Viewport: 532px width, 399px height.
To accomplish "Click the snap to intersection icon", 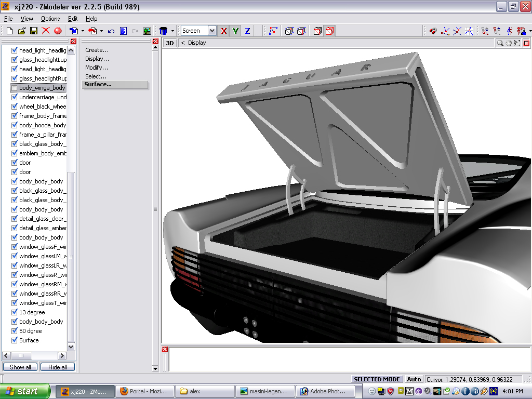I will 457,31.
